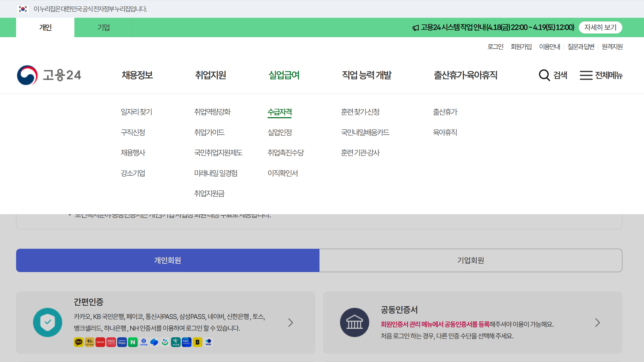The width and height of the screenshot is (644, 362).
Task: Expand 간편인증 with its right chevron
Action: click(290, 322)
